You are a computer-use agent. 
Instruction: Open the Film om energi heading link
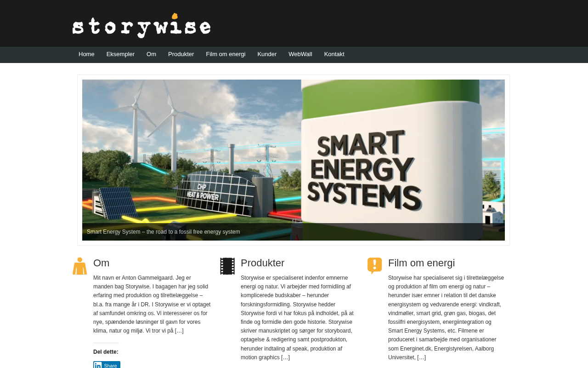(x=422, y=263)
